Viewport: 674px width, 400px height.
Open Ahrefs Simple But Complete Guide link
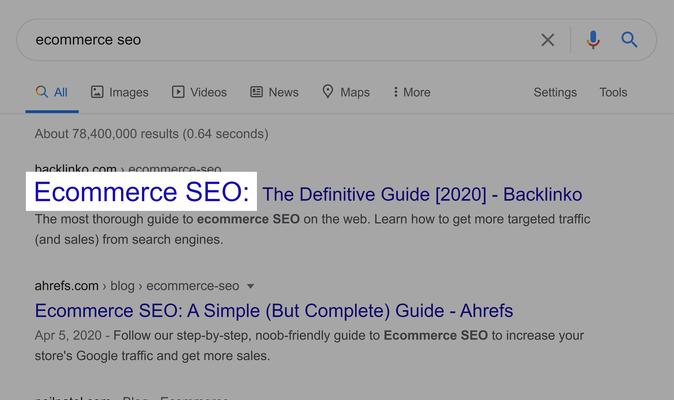tap(274, 311)
